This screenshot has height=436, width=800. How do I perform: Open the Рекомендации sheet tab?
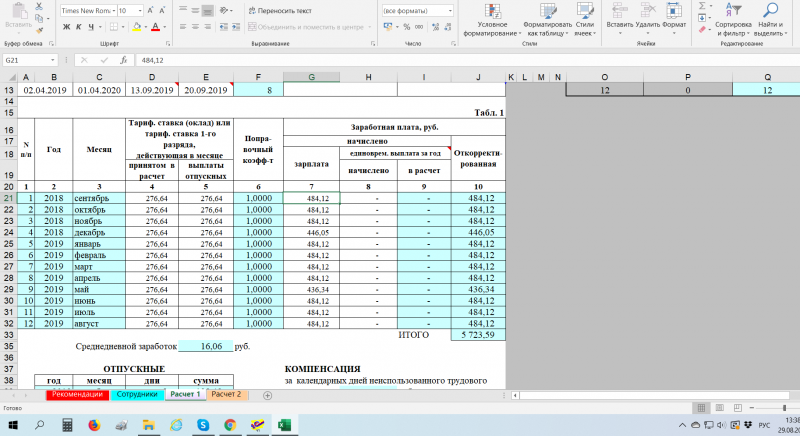click(x=78, y=395)
